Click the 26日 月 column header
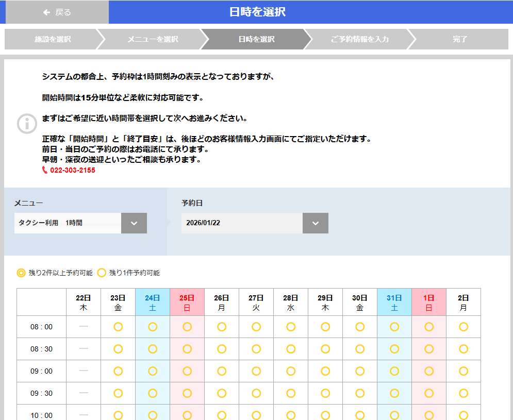513x420 pixels. pyautogui.click(x=222, y=301)
